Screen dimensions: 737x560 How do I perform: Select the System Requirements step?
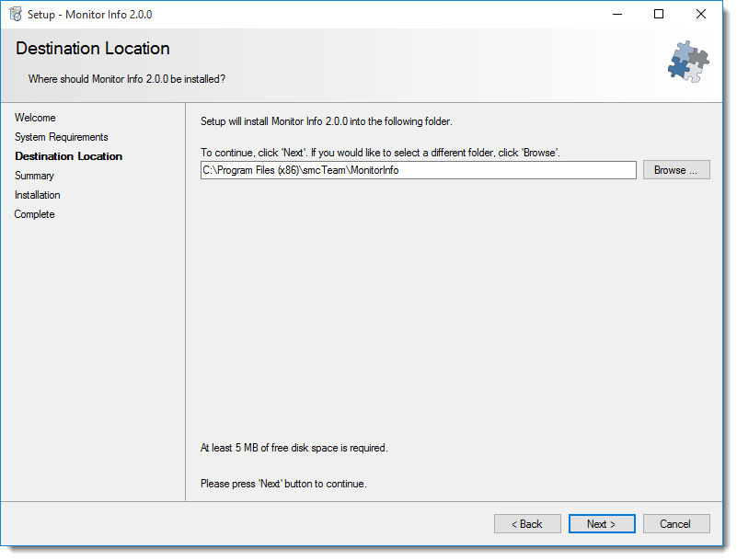[61, 137]
